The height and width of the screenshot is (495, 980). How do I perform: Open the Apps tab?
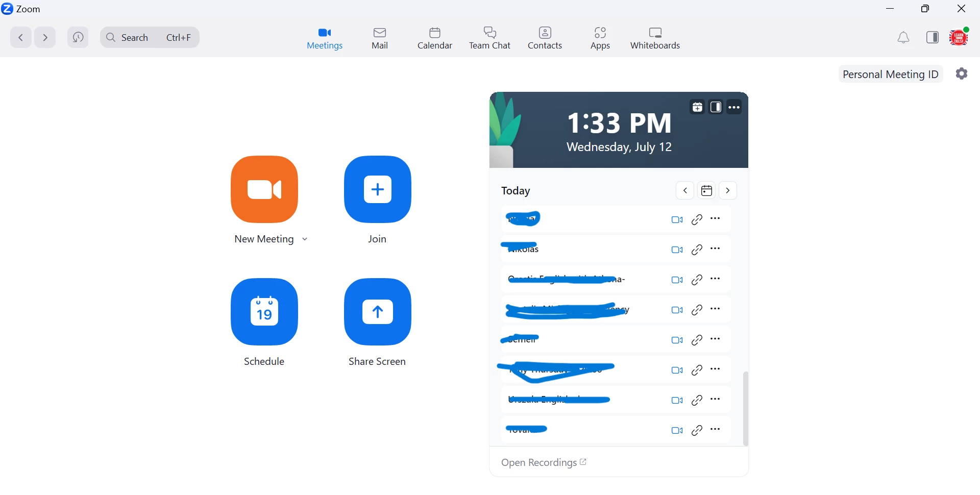[601, 39]
